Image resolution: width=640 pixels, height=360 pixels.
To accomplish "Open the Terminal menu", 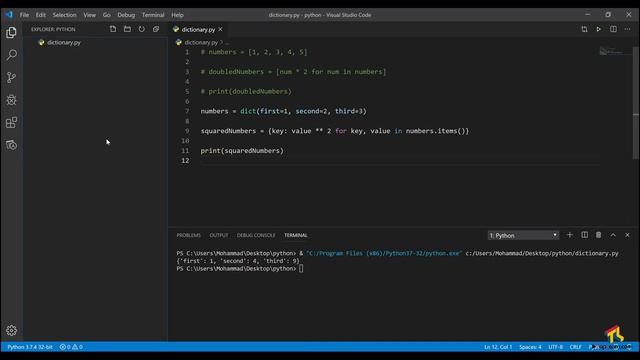I will (153, 15).
